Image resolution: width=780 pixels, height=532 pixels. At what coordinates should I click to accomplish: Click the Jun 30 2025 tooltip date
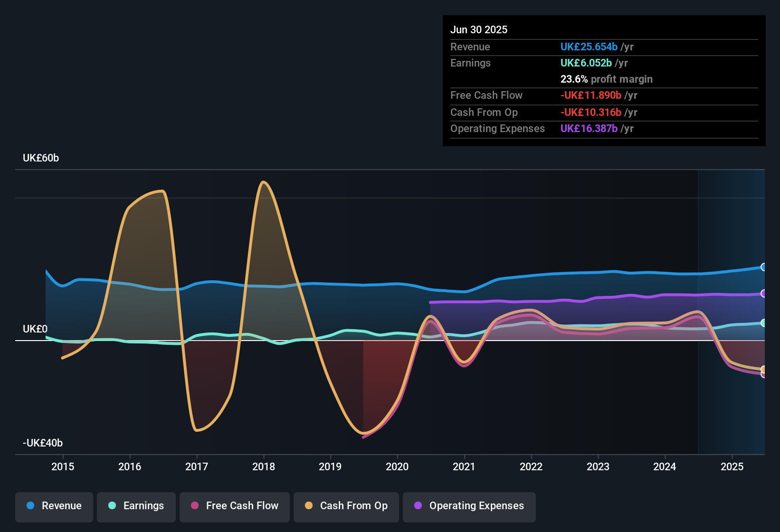coord(479,29)
